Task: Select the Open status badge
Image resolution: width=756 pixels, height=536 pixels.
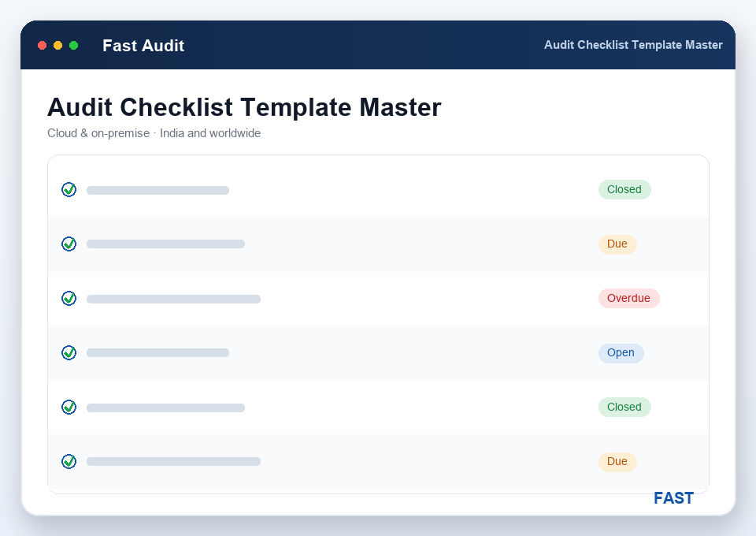Action: pyautogui.click(x=621, y=352)
